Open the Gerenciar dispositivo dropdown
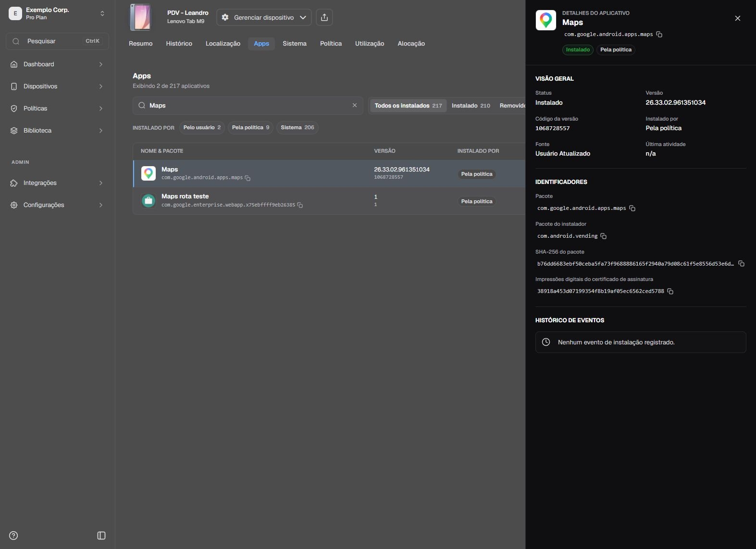This screenshot has height=549, width=756. click(264, 17)
